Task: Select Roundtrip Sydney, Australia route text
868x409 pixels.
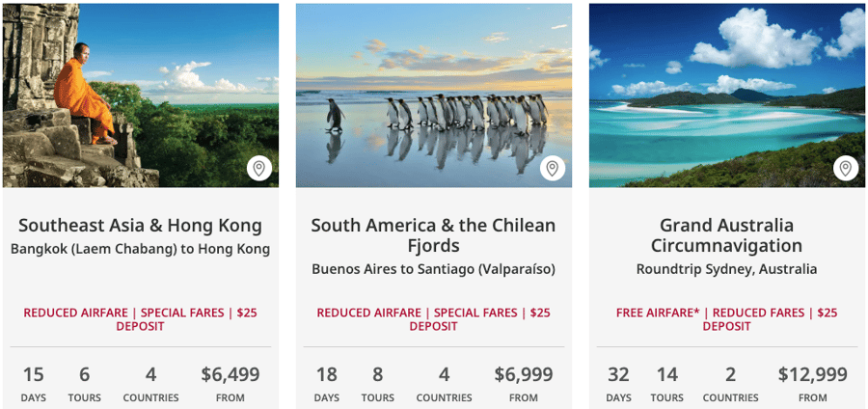Action: point(727,269)
